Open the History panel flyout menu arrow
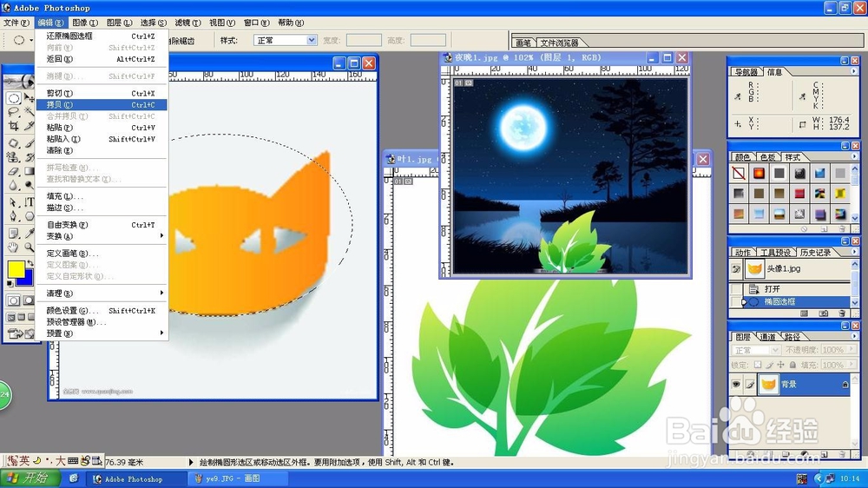 (x=854, y=252)
